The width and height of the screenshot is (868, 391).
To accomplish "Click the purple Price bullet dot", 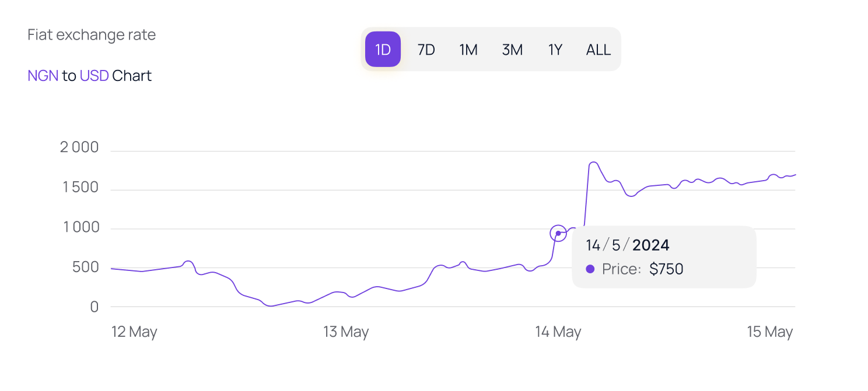I will tap(590, 269).
